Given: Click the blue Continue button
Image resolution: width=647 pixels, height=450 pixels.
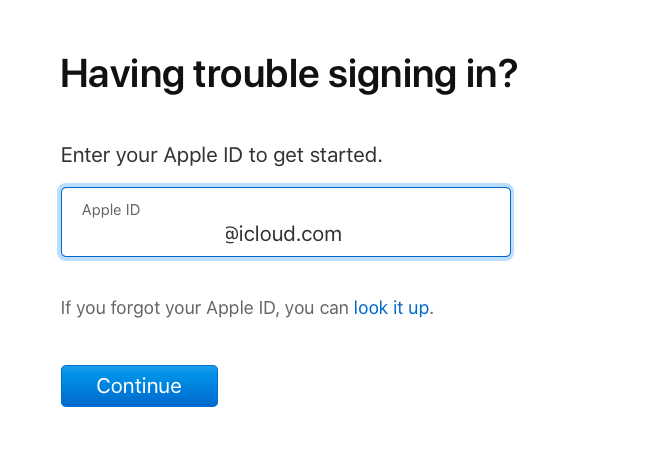Looking at the screenshot, I should (x=139, y=386).
